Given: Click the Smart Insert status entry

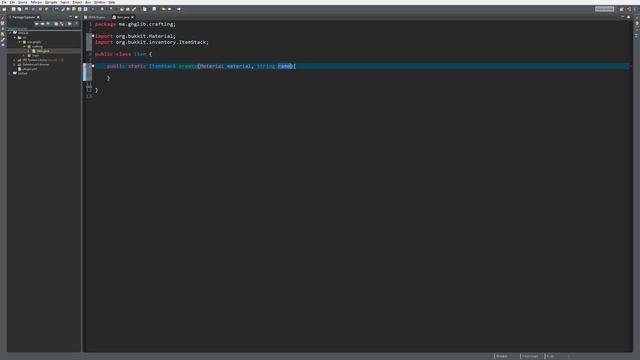Looking at the screenshot, I should coord(530,356).
